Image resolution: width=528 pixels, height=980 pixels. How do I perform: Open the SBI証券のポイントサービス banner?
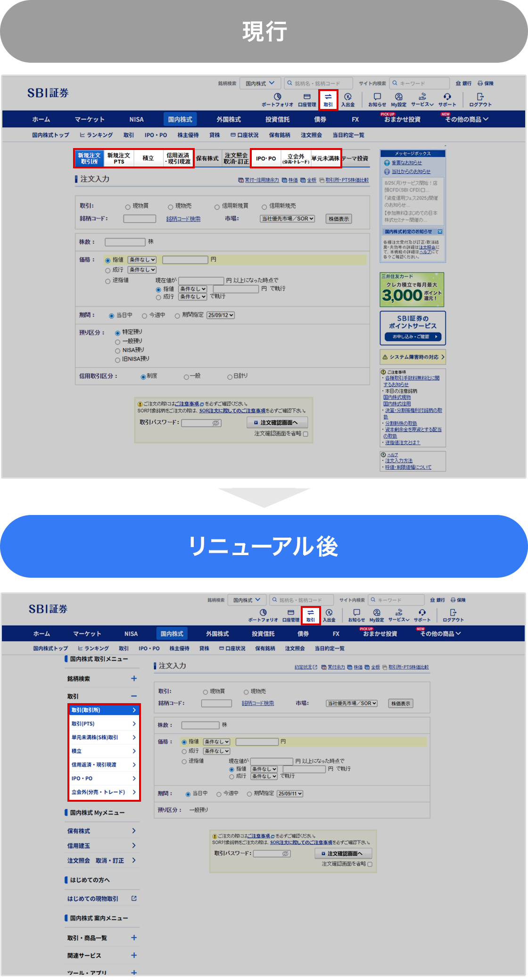pos(413,328)
